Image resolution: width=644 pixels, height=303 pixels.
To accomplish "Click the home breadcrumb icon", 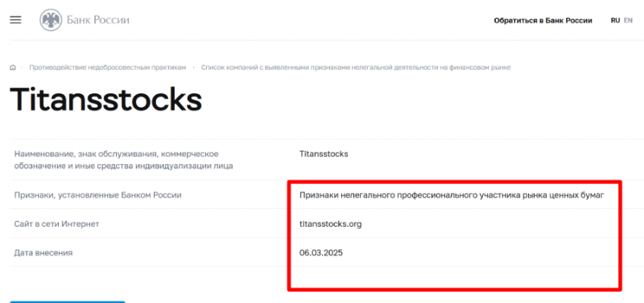I will [13, 68].
